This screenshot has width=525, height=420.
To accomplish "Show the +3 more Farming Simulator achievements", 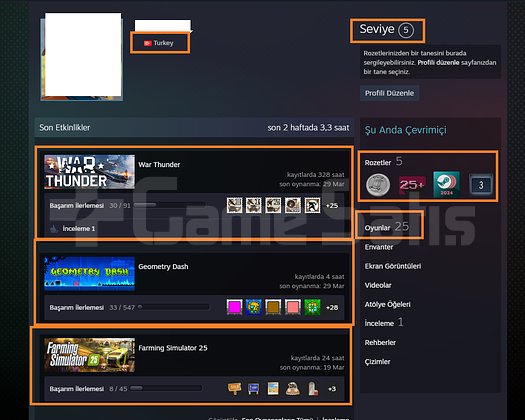I will (x=332, y=389).
